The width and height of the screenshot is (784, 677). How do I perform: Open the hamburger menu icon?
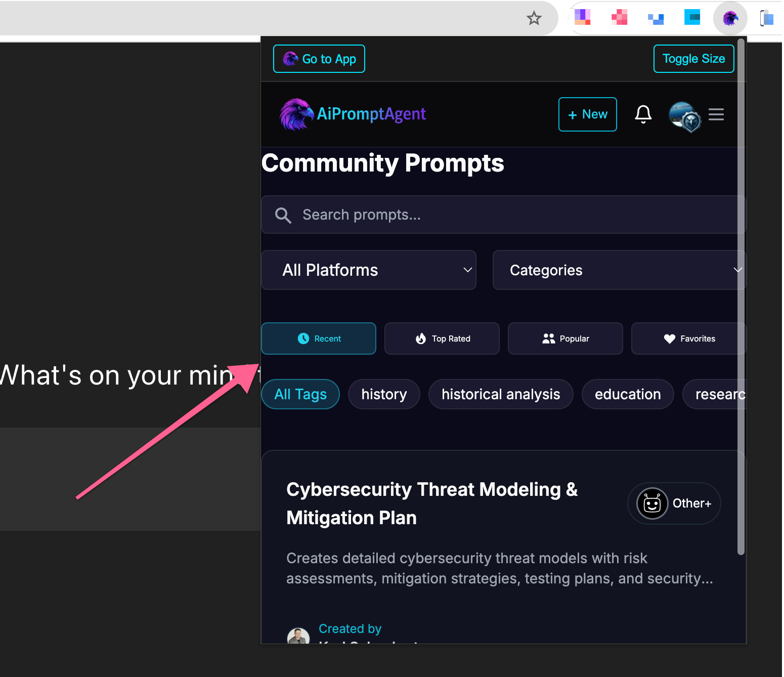click(716, 114)
